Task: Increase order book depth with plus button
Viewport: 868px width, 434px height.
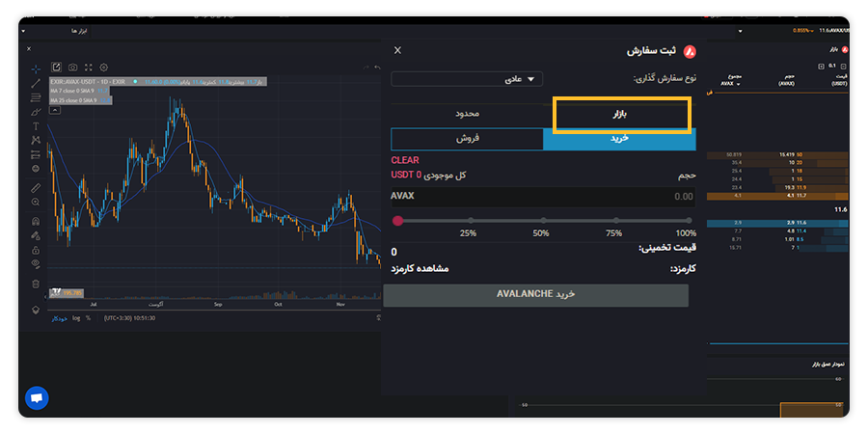Action: (x=821, y=67)
